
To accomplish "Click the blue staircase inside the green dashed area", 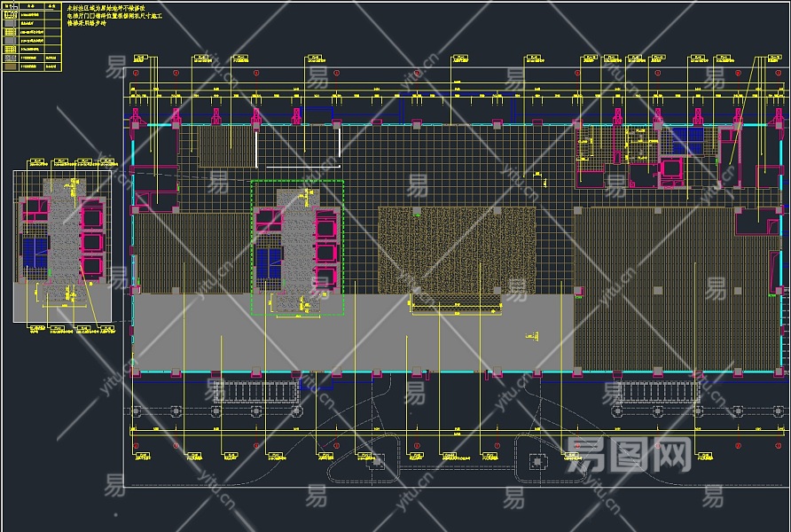I will pyautogui.click(x=269, y=262).
